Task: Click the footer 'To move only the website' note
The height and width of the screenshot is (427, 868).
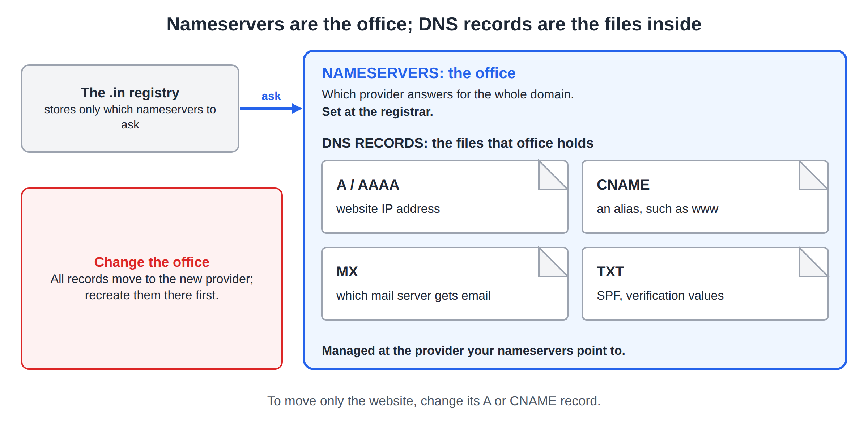Action: (x=434, y=401)
